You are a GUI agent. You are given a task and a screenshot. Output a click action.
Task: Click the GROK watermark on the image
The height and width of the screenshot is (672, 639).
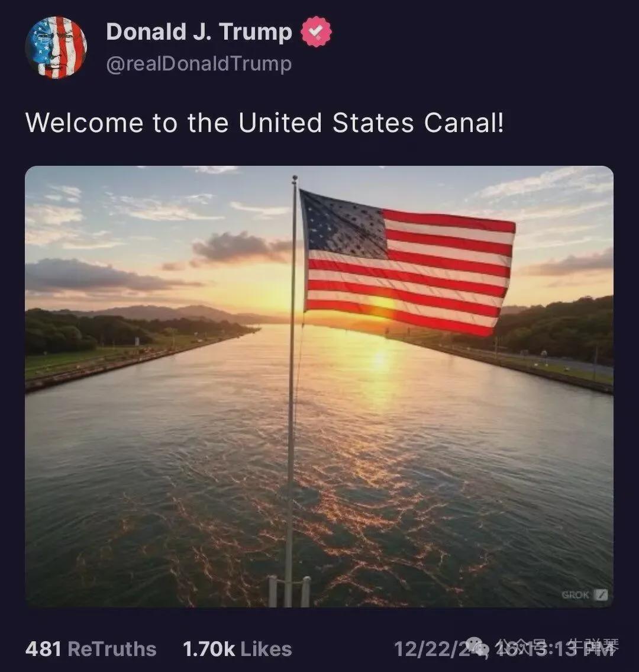click(585, 595)
